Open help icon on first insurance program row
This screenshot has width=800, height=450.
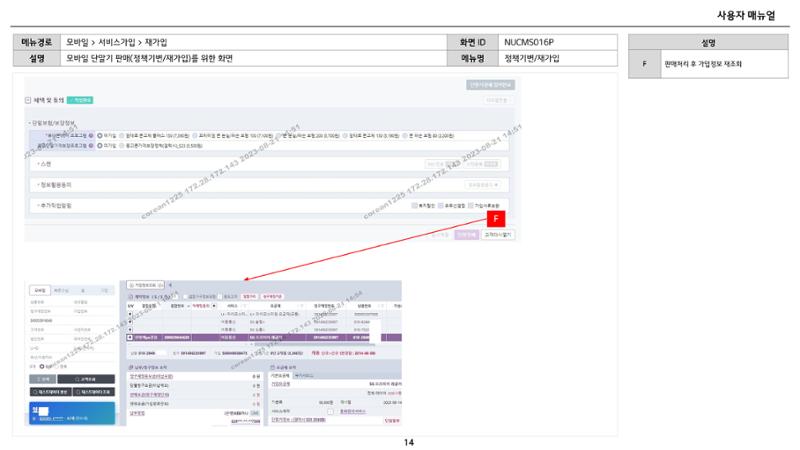click(91, 136)
